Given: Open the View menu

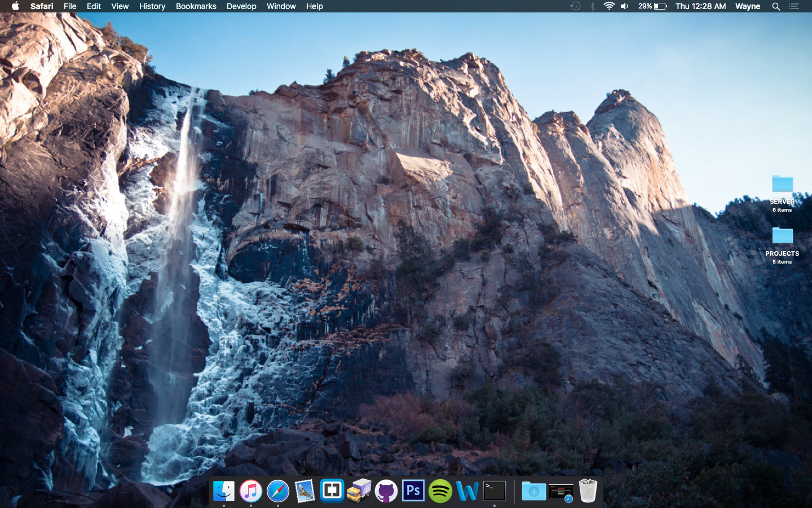Looking at the screenshot, I should pyautogui.click(x=120, y=6).
